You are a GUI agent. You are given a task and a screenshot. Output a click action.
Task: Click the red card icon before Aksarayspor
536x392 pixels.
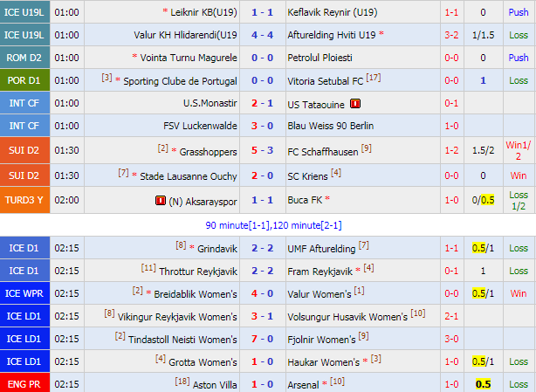point(161,201)
